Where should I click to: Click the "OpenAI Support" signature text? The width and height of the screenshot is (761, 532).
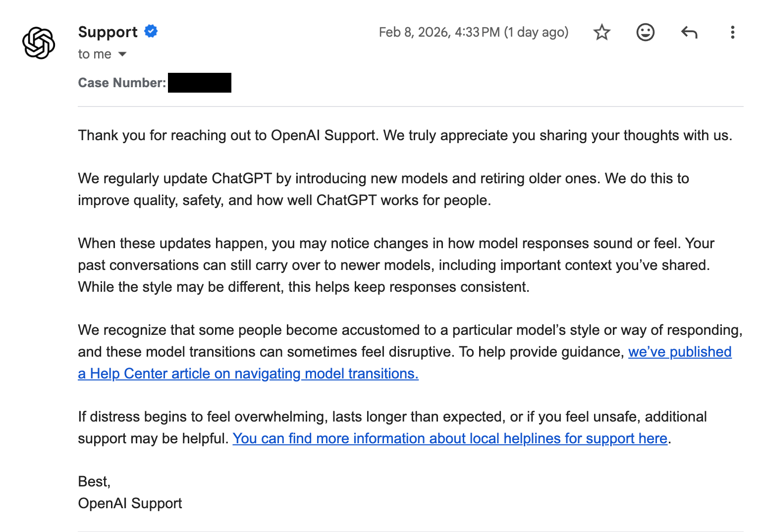coord(130,503)
